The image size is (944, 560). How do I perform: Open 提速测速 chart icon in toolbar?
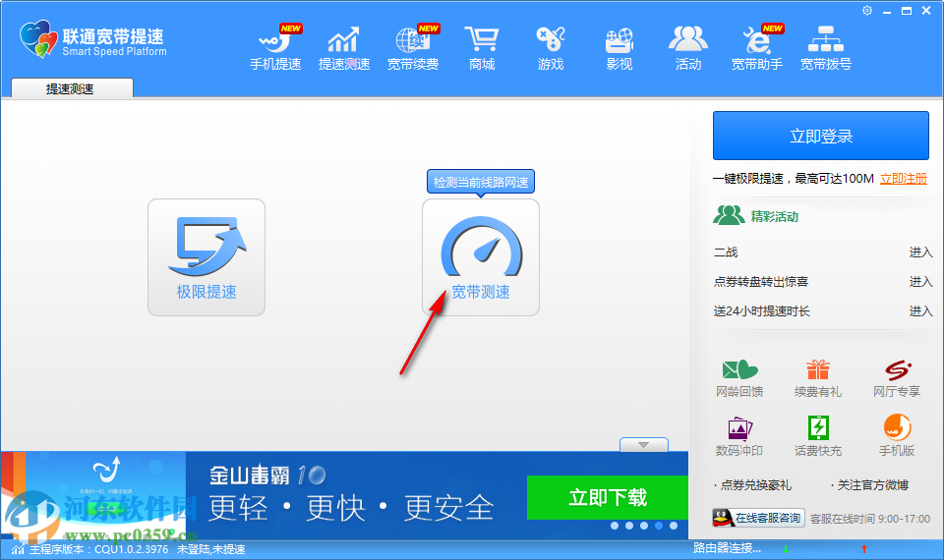tap(344, 48)
